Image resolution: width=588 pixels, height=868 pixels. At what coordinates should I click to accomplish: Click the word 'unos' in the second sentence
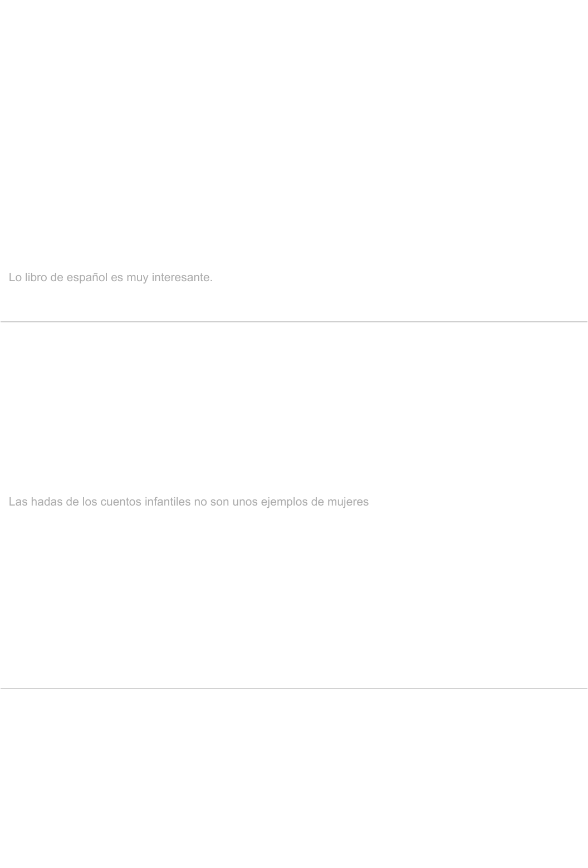click(245, 502)
